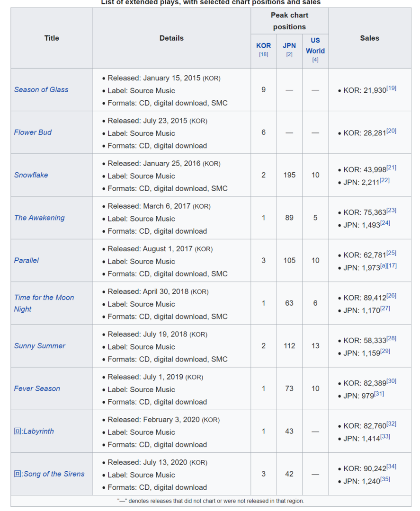Open the Season of Glass link
420x511 pixels.
tap(41, 89)
